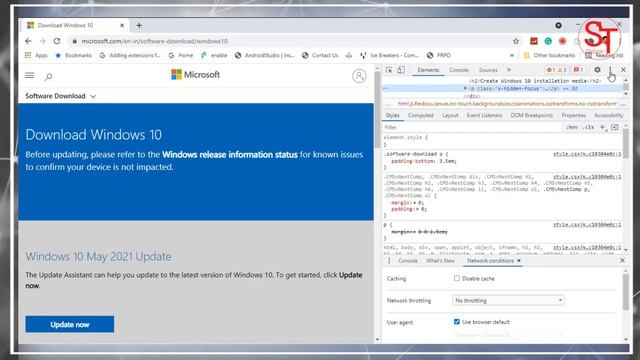Open the Bookmarks folder in bookmarks bar
This screenshot has height=360, width=640.
[73, 55]
